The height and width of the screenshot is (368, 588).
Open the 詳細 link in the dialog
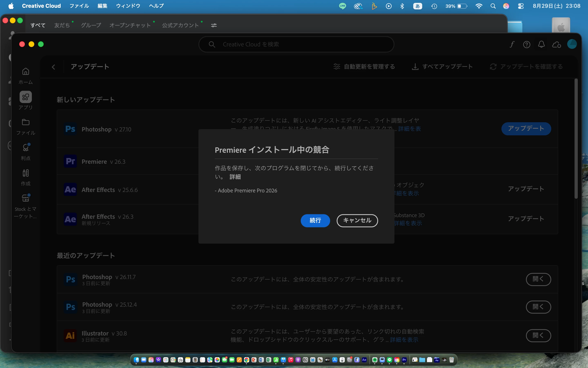pos(235,177)
